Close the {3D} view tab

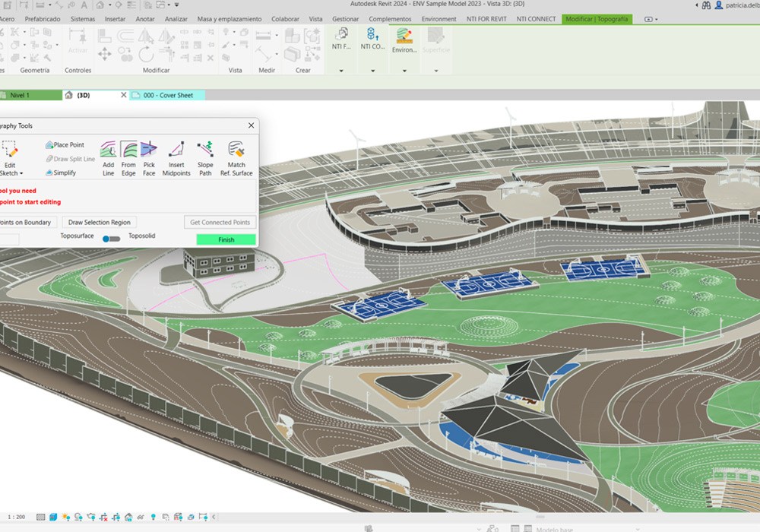(x=124, y=95)
